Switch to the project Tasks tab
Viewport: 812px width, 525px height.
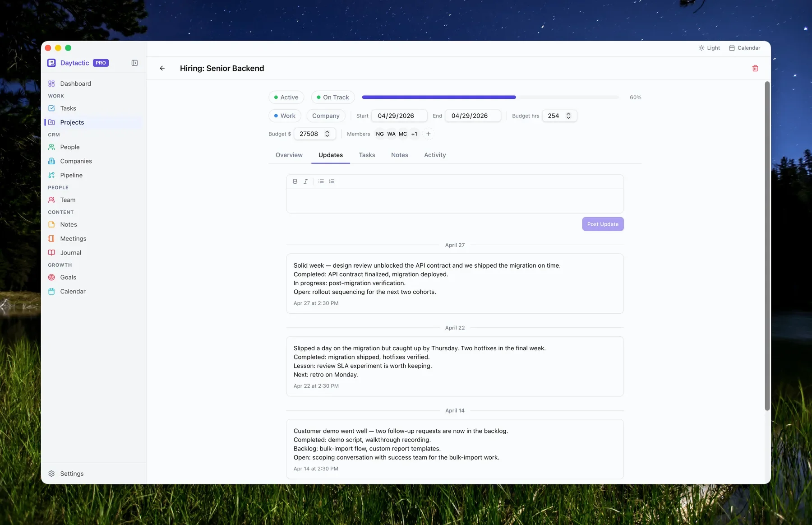[367, 155]
